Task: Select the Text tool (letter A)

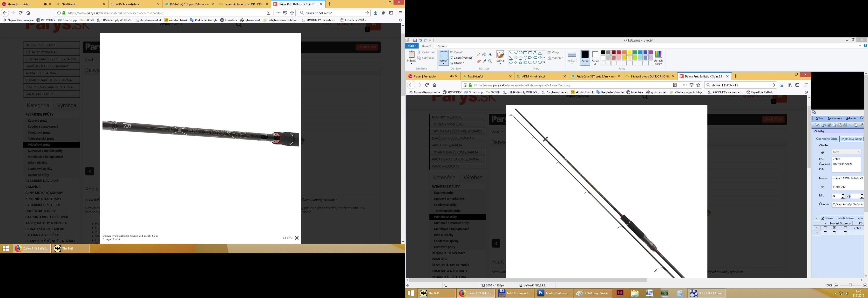Action: click(490, 55)
